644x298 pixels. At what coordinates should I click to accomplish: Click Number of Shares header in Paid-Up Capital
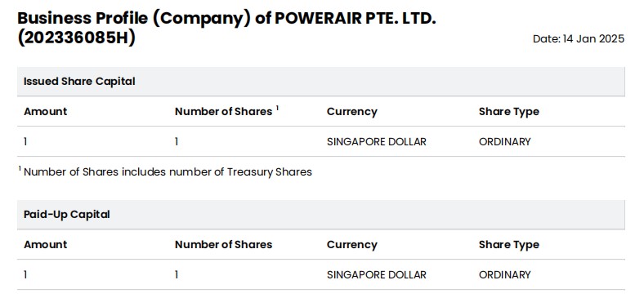(223, 245)
